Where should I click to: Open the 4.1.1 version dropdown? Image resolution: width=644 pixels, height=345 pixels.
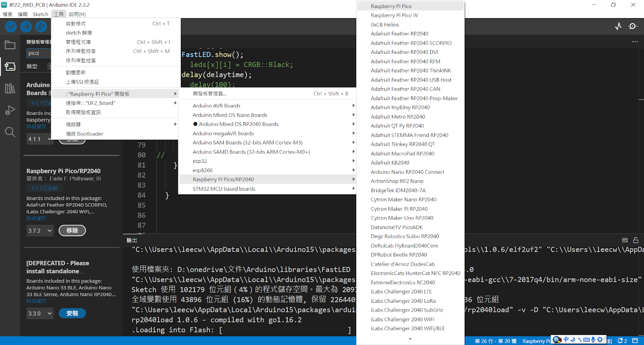(x=40, y=139)
